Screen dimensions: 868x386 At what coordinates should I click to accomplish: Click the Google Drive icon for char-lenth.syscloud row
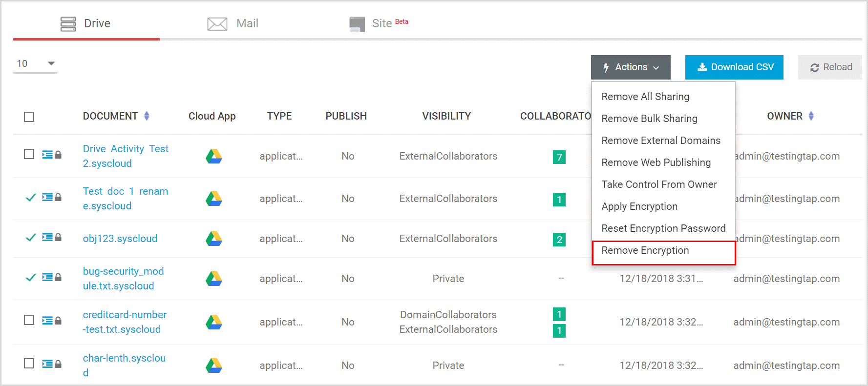pyautogui.click(x=214, y=366)
